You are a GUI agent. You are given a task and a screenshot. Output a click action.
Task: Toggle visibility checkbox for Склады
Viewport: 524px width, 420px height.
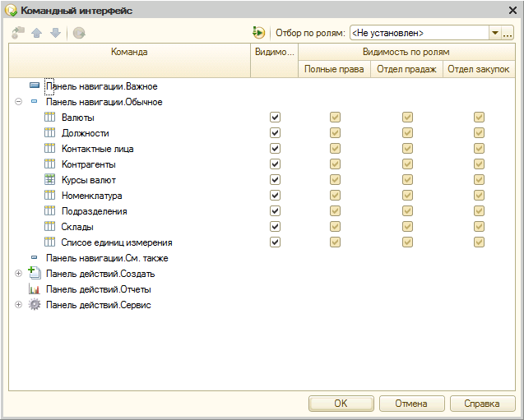(275, 227)
